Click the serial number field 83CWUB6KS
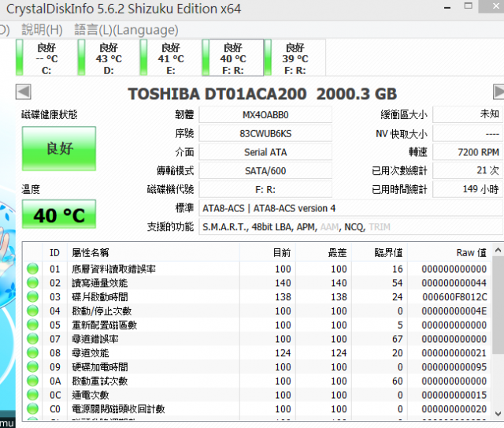 click(265, 133)
